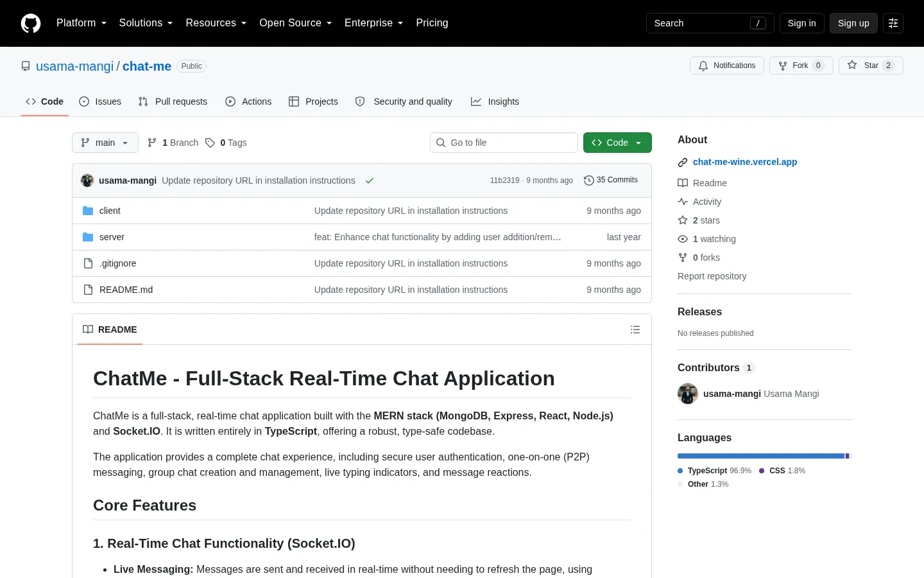Switch to the Issues tab
Screen dimensions: 924x578
click(x=100, y=101)
